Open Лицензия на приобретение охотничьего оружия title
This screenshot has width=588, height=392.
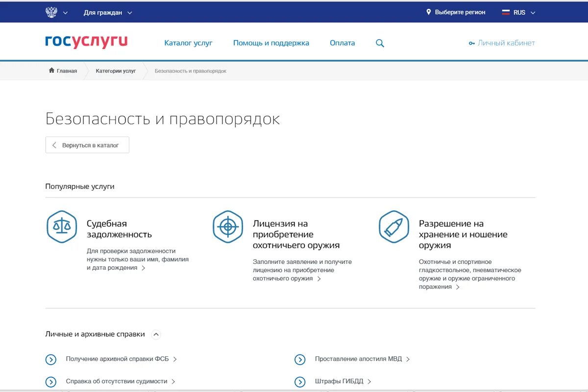click(296, 234)
